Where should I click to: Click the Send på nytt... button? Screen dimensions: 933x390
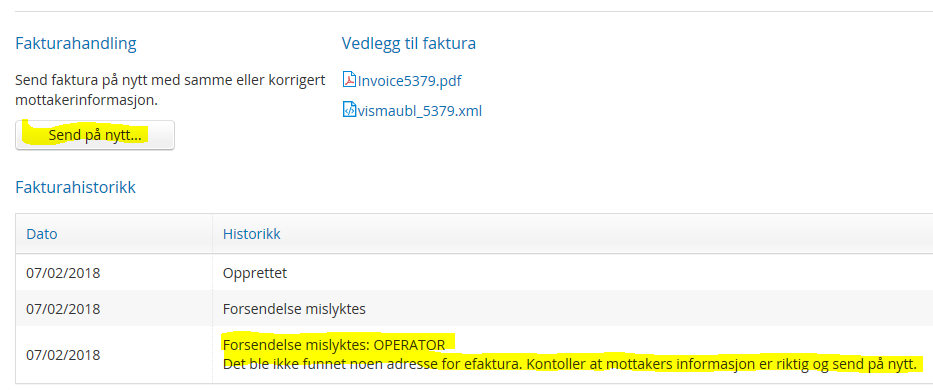tap(95, 135)
